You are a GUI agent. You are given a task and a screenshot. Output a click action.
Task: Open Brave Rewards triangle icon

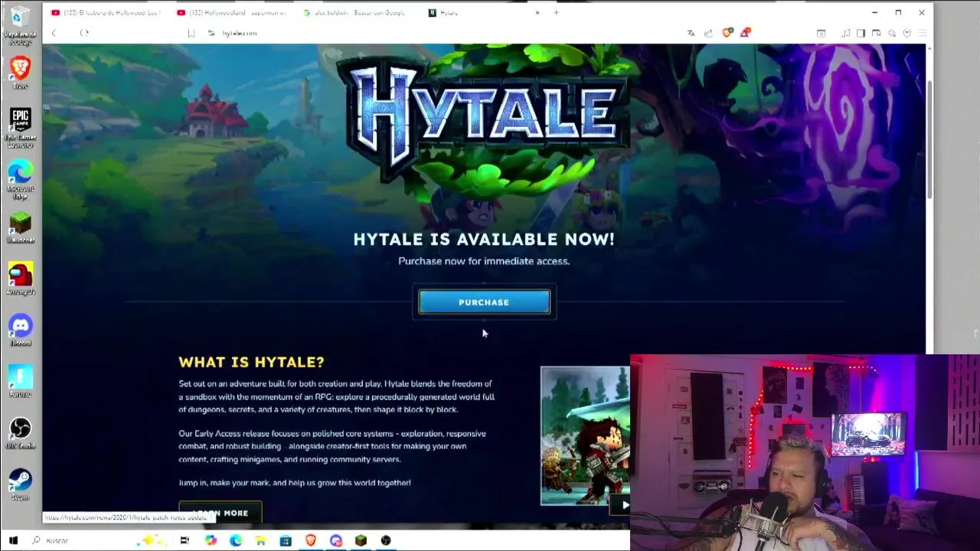[x=745, y=32]
